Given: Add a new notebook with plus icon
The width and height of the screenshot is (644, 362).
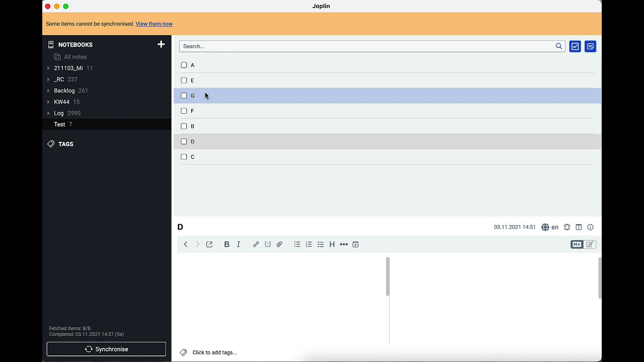Looking at the screenshot, I should tap(161, 44).
